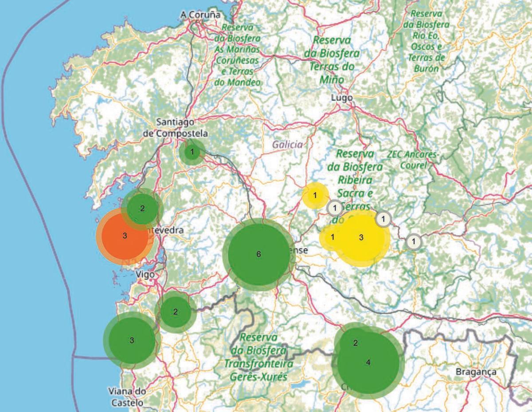
Task: Select the Bragança city label
Action: point(476,372)
